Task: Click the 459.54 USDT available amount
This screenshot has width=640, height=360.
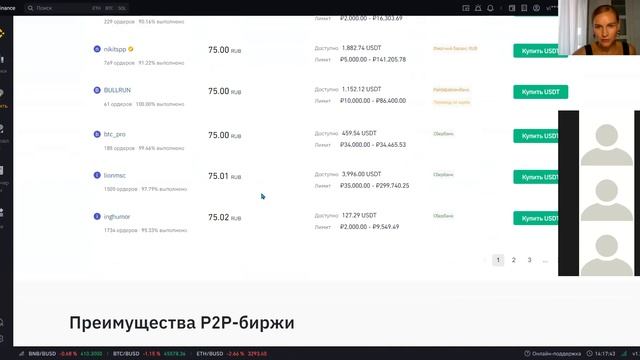Action: (x=359, y=133)
